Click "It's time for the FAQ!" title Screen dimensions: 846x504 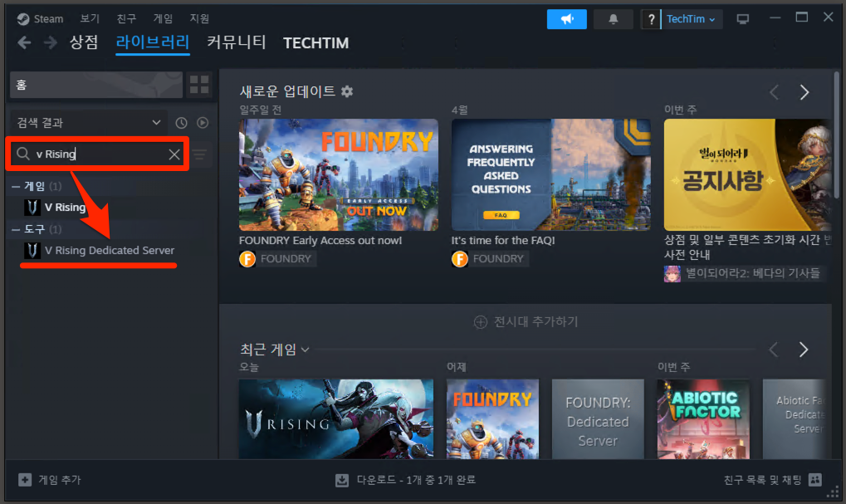coord(503,241)
